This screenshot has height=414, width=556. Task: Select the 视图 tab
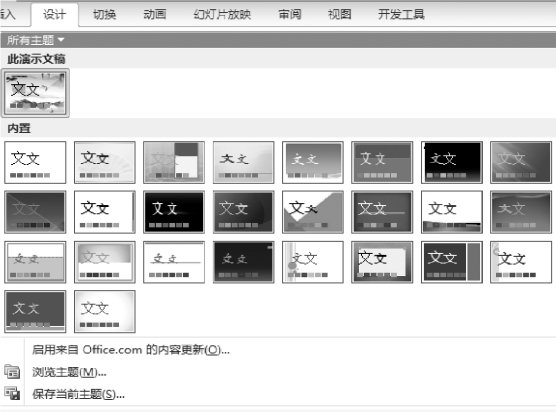[339, 15]
